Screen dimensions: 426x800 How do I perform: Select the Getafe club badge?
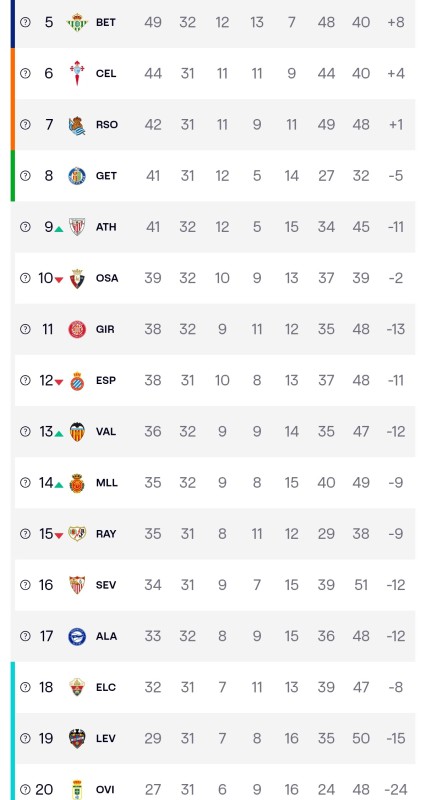(x=77, y=176)
